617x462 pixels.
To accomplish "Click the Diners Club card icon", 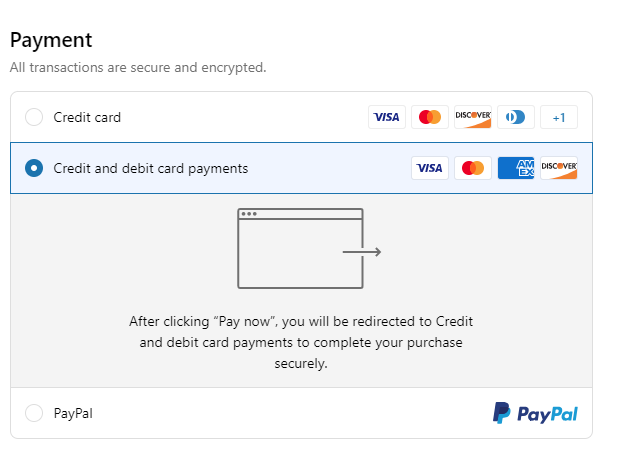I will pos(516,117).
